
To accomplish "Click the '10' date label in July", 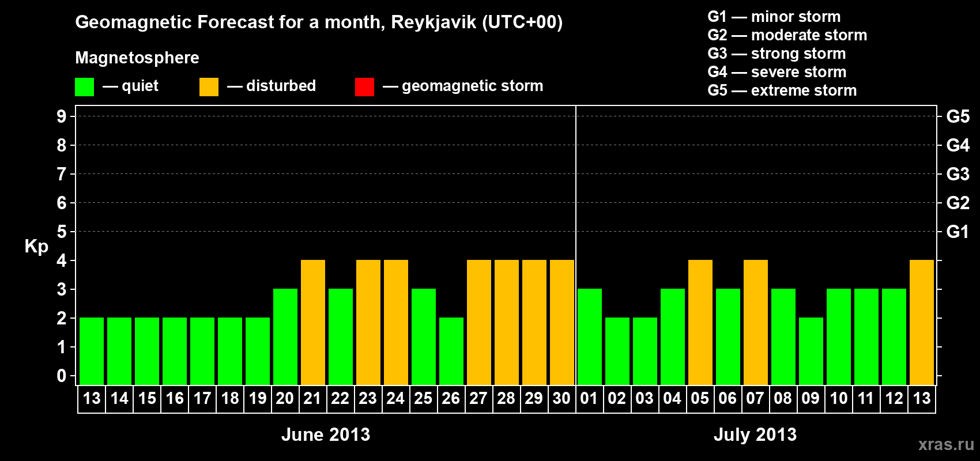I will (x=838, y=398).
